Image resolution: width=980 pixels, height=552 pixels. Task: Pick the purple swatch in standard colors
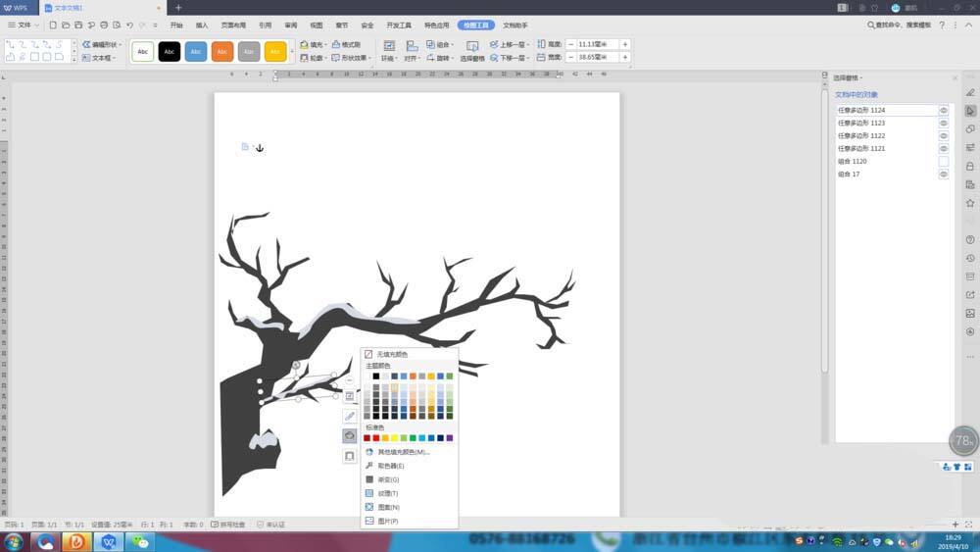pyautogui.click(x=450, y=438)
